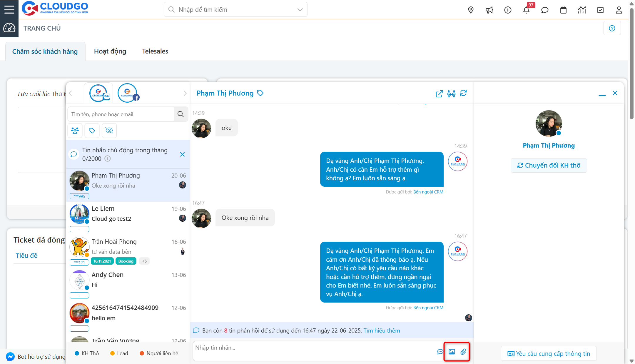Click the right chevron to browse channels
Screen dimensions: 635x364
(x=185, y=93)
